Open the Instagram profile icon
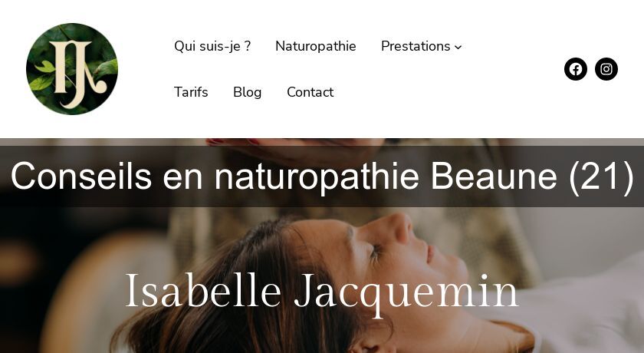 click(x=606, y=69)
